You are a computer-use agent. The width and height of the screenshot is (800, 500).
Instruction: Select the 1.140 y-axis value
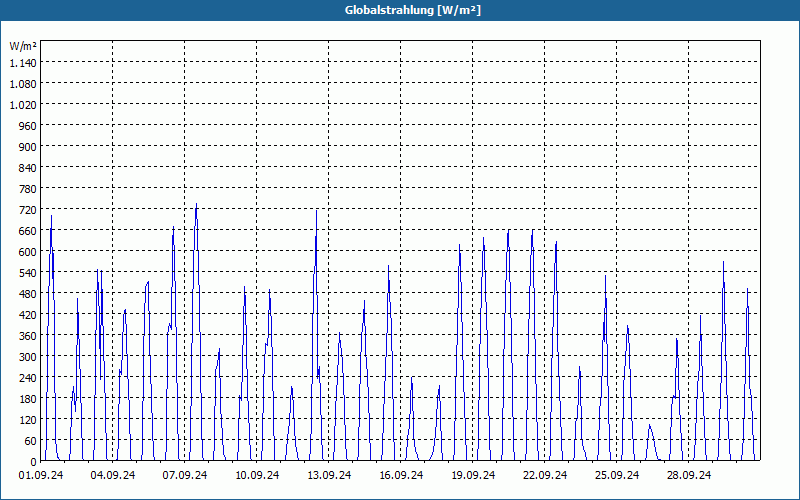(x=23, y=62)
